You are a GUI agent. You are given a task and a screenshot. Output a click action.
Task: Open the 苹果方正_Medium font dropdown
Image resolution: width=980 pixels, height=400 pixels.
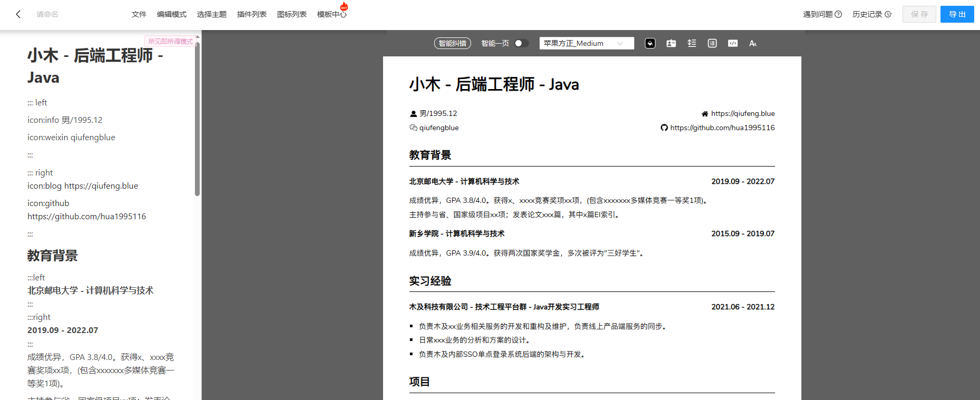[x=586, y=43]
